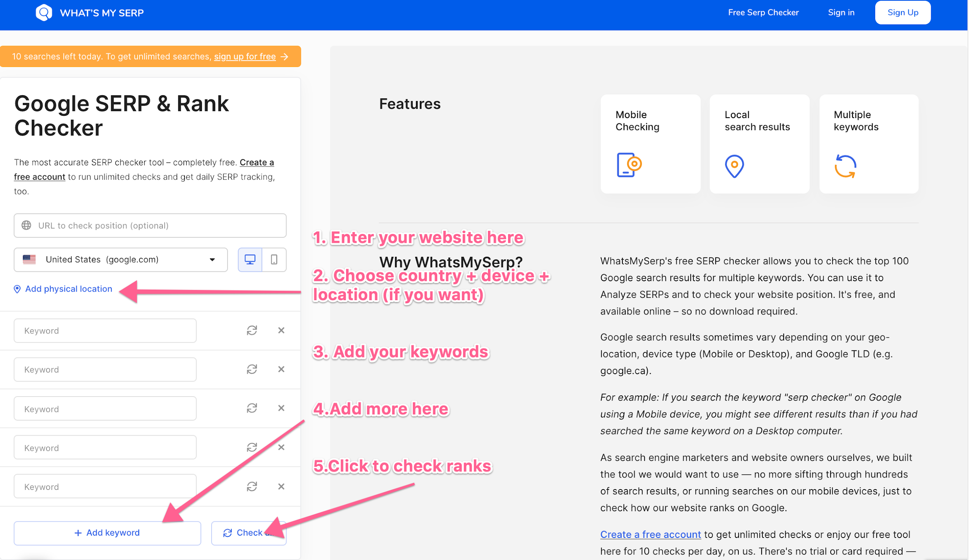This screenshot has height=560, width=969.
Task: Open the Local search results card
Action: pyautogui.click(x=759, y=144)
